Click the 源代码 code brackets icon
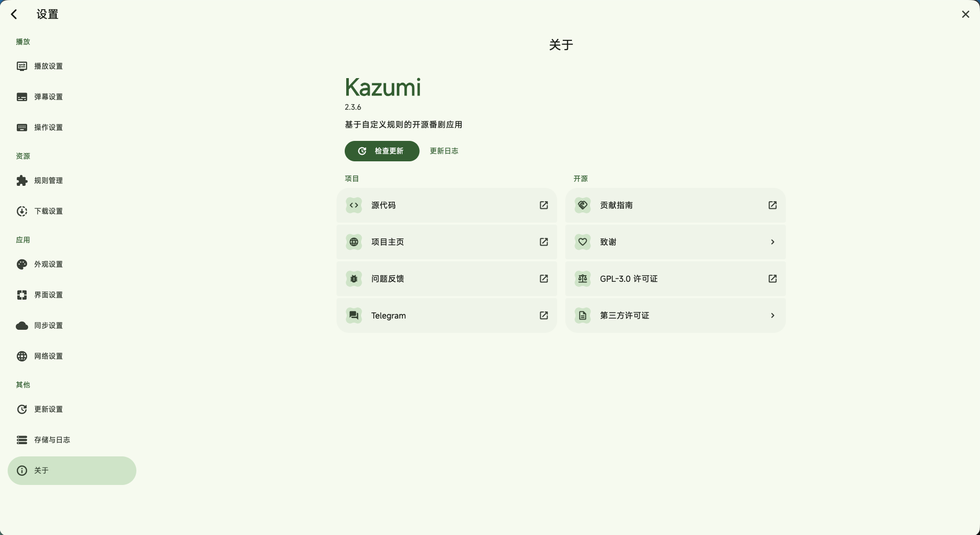980x535 pixels. pos(354,205)
